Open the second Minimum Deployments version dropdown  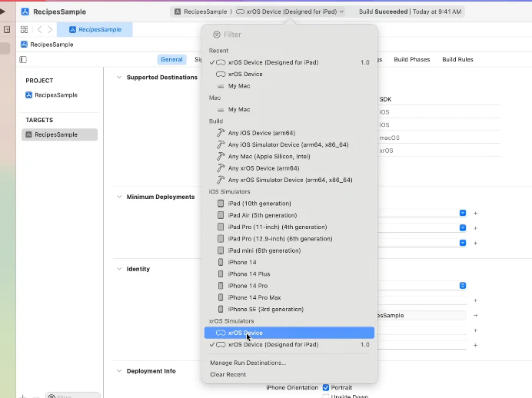(x=463, y=228)
